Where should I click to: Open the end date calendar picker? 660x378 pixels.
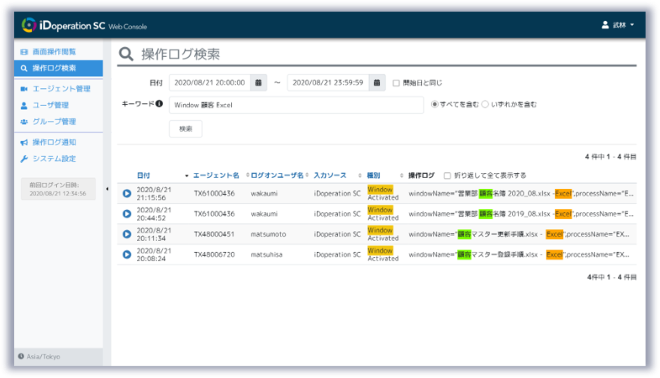coord(377,83)
